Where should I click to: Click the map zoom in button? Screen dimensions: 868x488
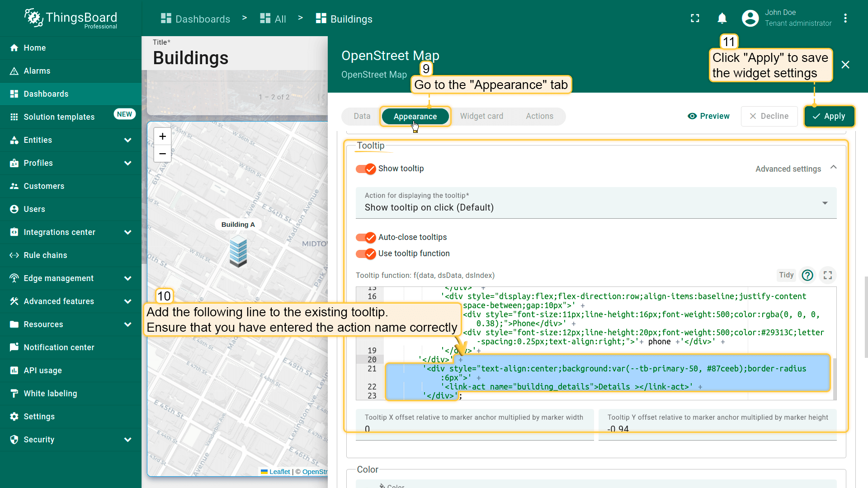pyautogui.click(x=163, y=136)
